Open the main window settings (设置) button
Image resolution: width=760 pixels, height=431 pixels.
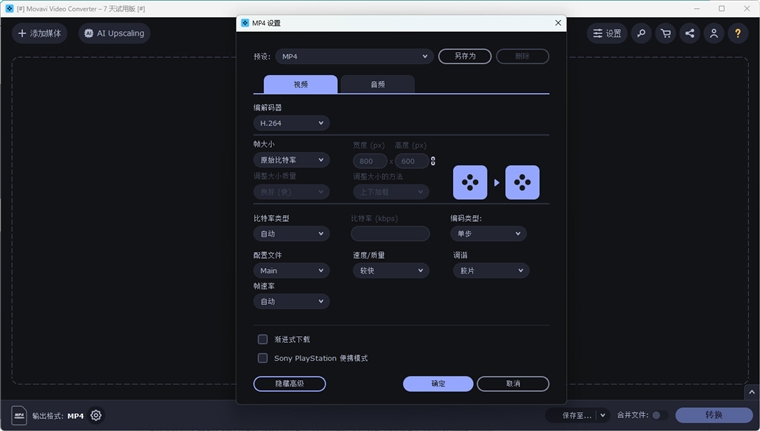point(607,33)
